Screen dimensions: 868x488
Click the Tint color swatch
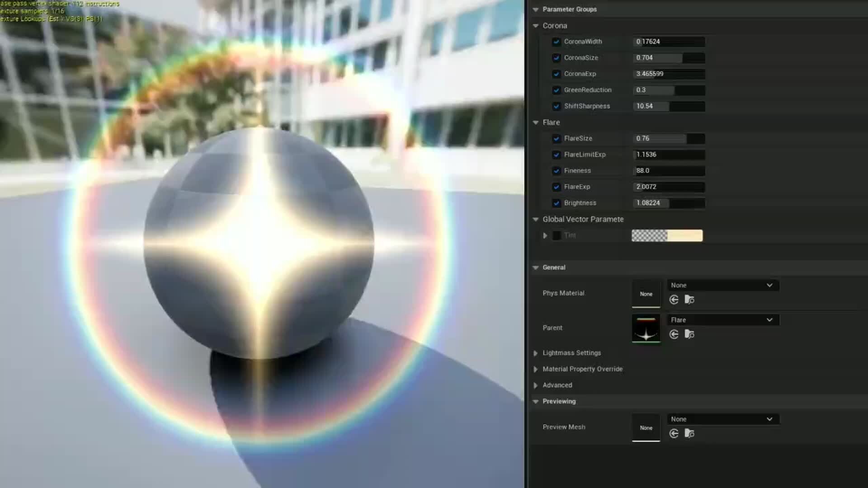point(667,235)
